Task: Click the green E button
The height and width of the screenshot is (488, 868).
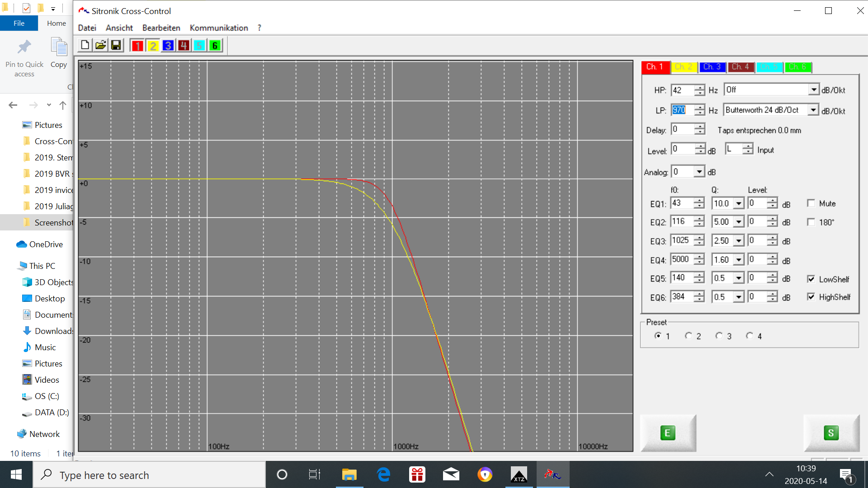Action: [x=668, y=433]
